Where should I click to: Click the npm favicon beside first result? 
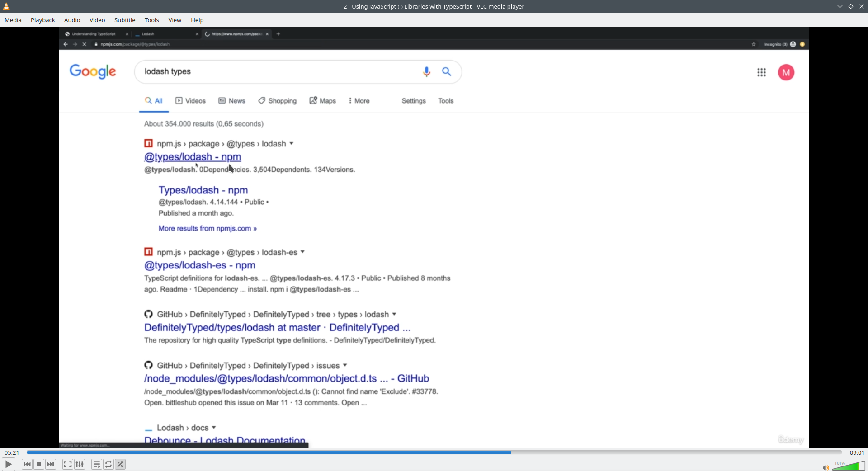coord(148,143)
